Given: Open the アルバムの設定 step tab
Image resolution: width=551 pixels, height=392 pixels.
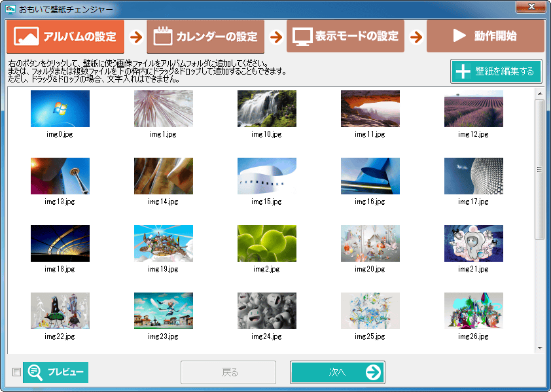Looking at the screenshot, I should 65,37.
